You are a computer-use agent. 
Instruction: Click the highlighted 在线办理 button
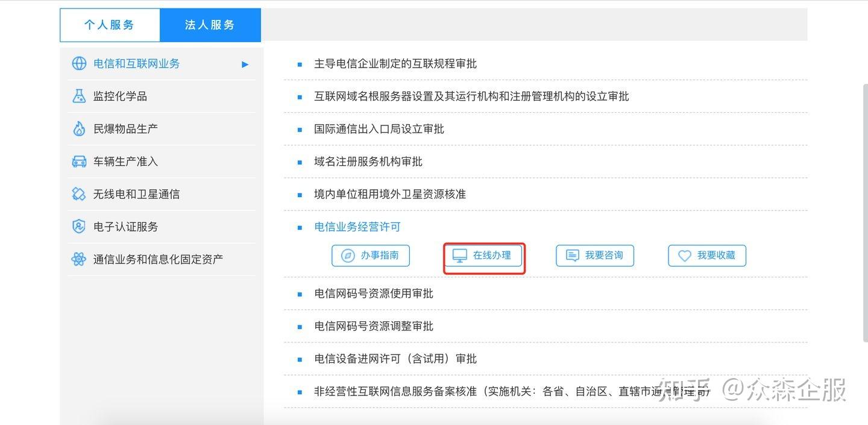tap(483, 255)
